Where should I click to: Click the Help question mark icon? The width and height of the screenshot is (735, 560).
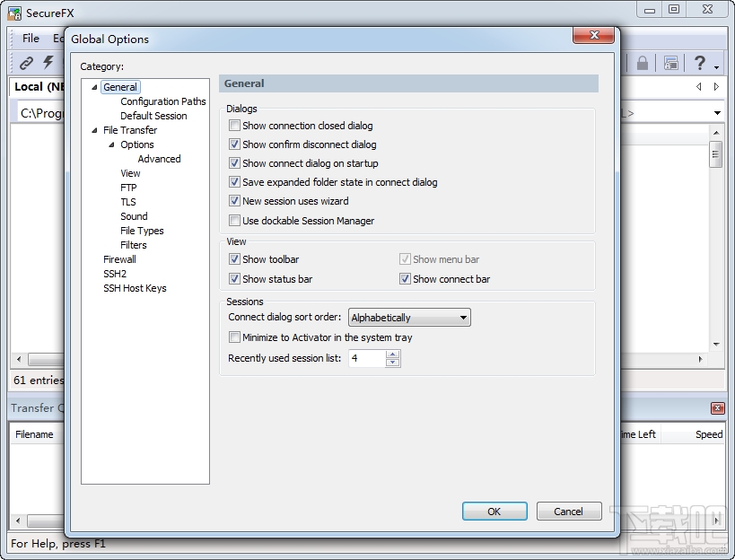(x=699, y=62)
